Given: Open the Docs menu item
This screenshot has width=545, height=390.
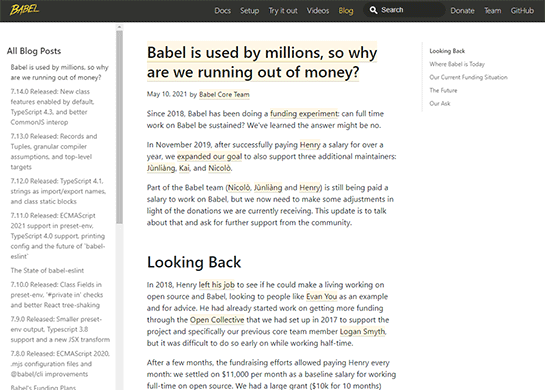Looking at the screenshot, I should point(222,11).
